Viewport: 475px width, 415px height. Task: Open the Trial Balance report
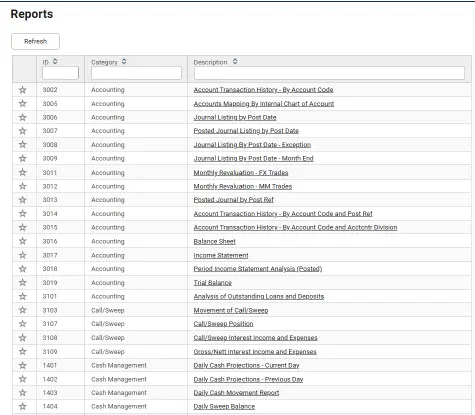tap(213, 283)
